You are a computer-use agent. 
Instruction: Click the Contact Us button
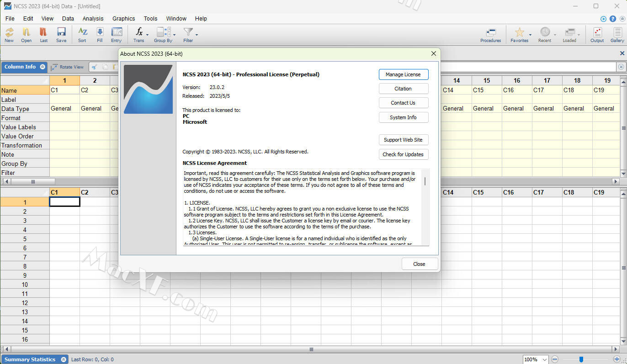[404, 103]
